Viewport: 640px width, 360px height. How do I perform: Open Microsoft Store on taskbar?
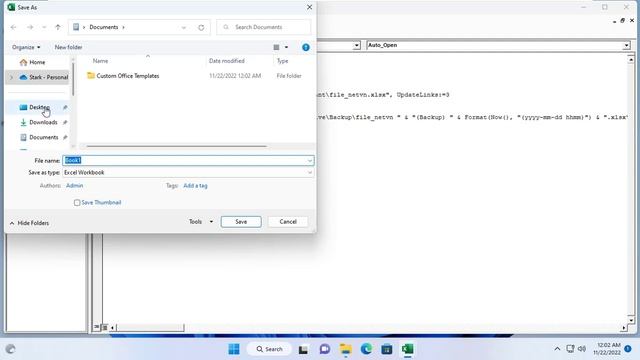click(387, 349)
